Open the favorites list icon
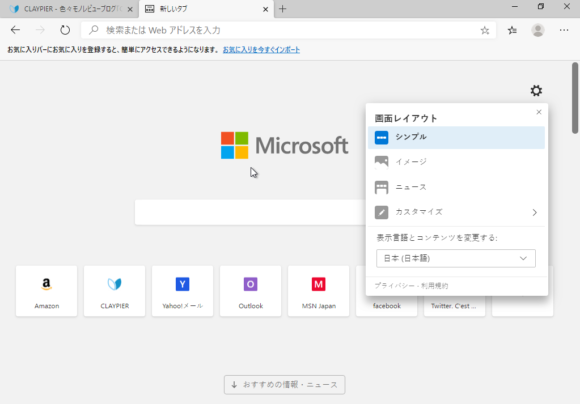Viewport: 580px width, 404px height. (512, 30)
